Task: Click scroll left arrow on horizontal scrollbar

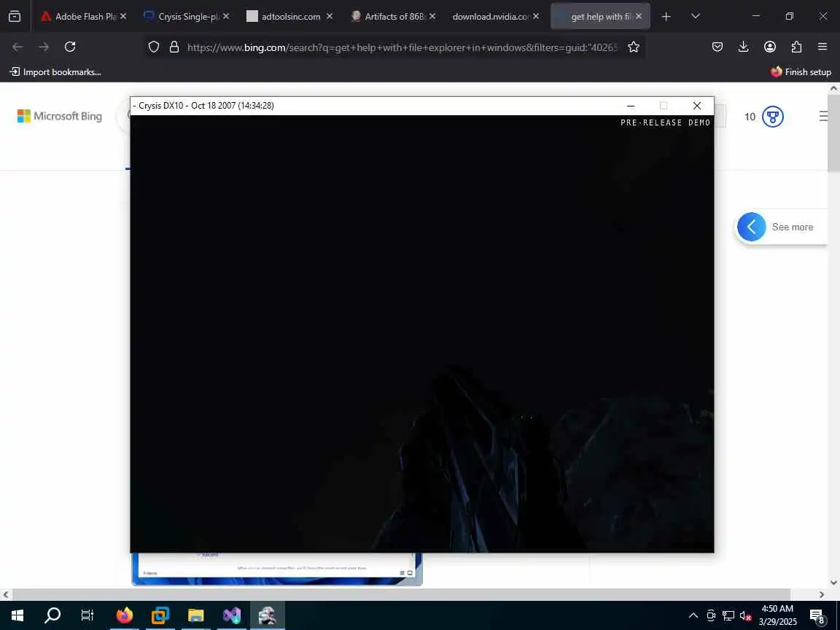Action: coord(5,594)
